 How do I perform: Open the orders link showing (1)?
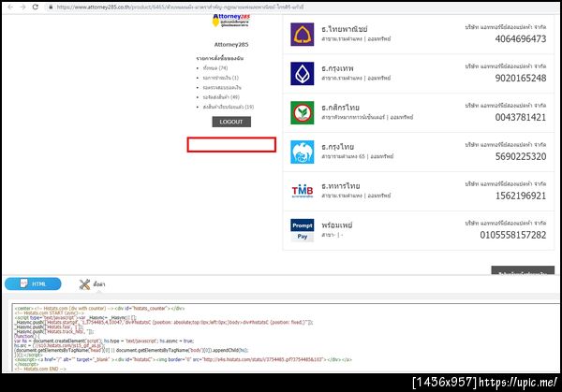[220, 78]
